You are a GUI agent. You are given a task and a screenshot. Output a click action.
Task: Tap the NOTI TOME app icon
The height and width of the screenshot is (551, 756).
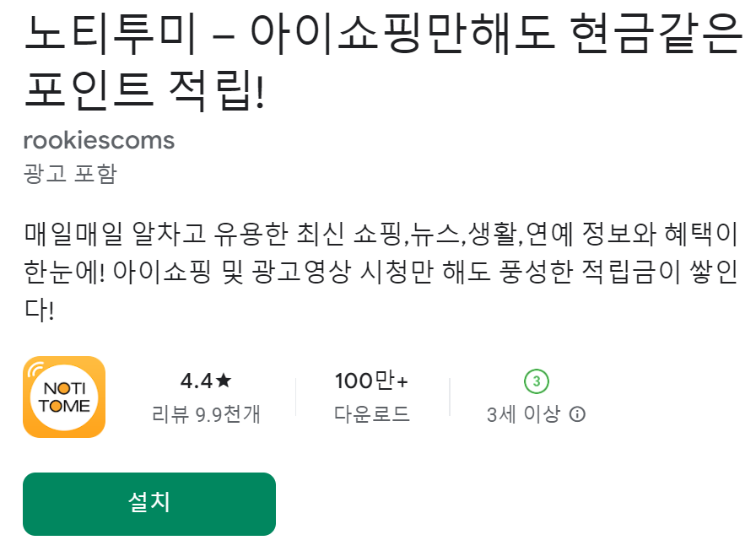tap(65, 397)
